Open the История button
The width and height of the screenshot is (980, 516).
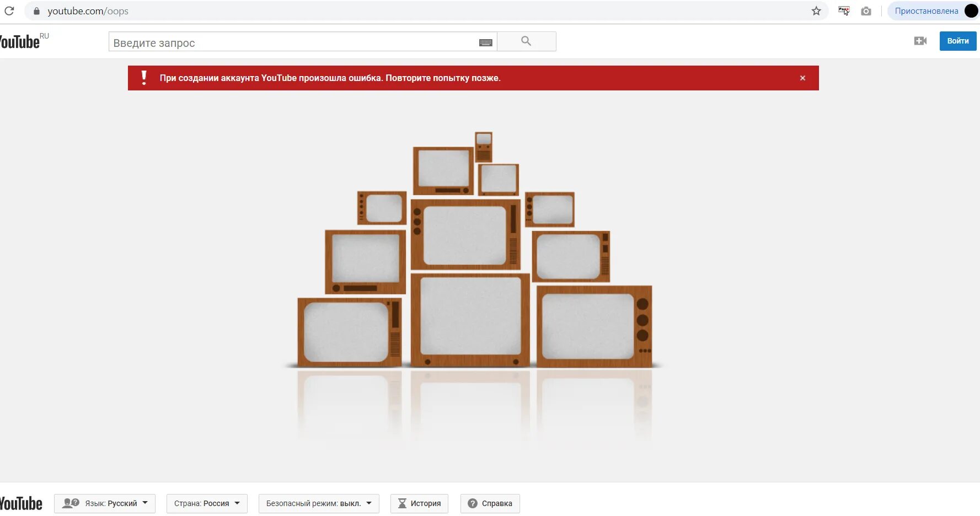[x=419, y=503]
